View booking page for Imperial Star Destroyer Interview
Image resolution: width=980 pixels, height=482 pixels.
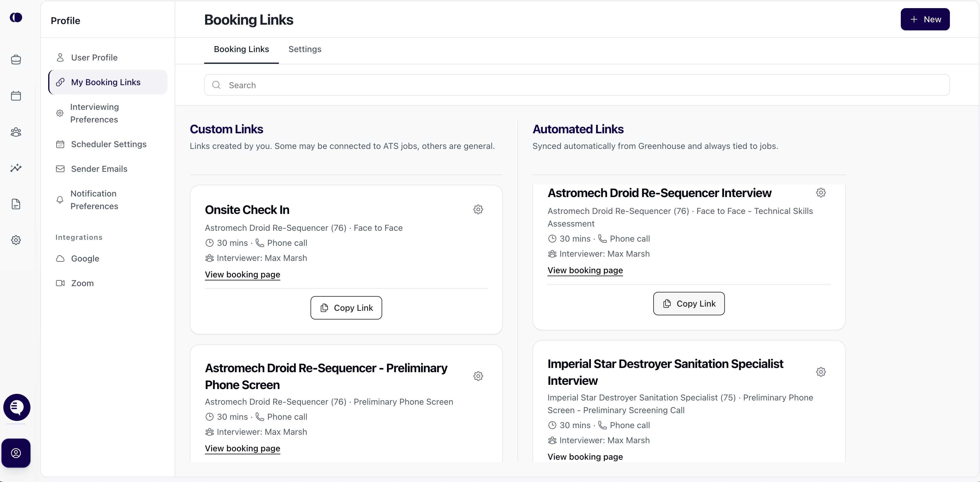(x=585, y=456)
